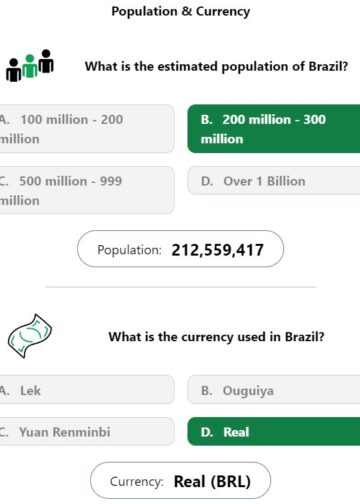Click the estimated population of Brazil question

click(x=217, y=66)
